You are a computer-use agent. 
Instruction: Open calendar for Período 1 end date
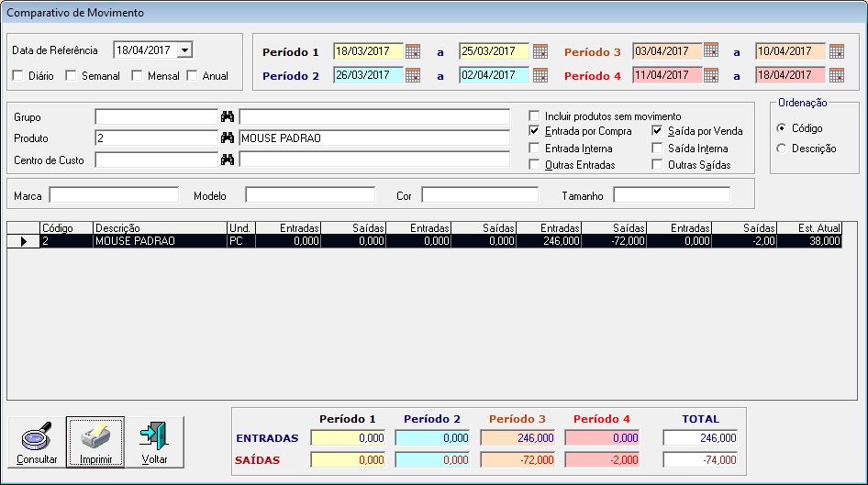point(540,51)
